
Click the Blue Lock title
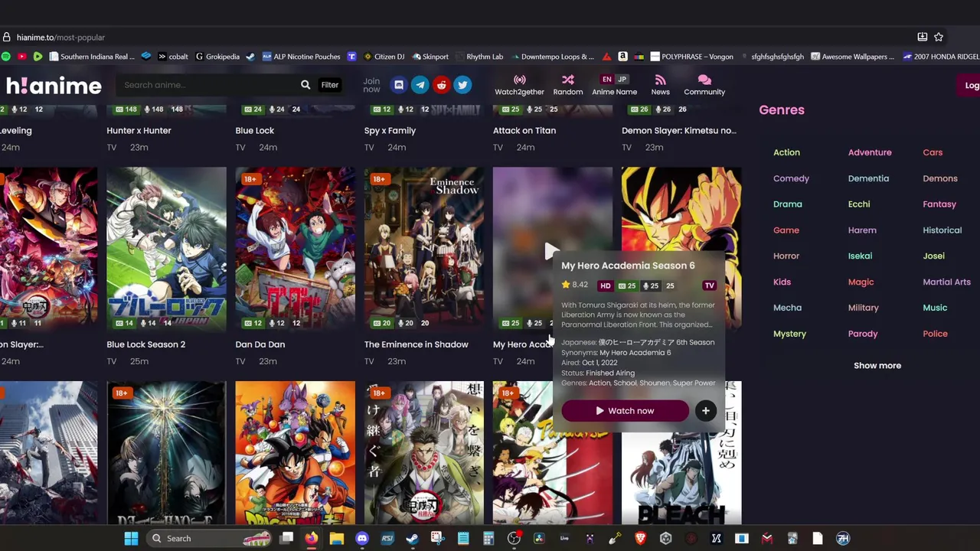254,131
